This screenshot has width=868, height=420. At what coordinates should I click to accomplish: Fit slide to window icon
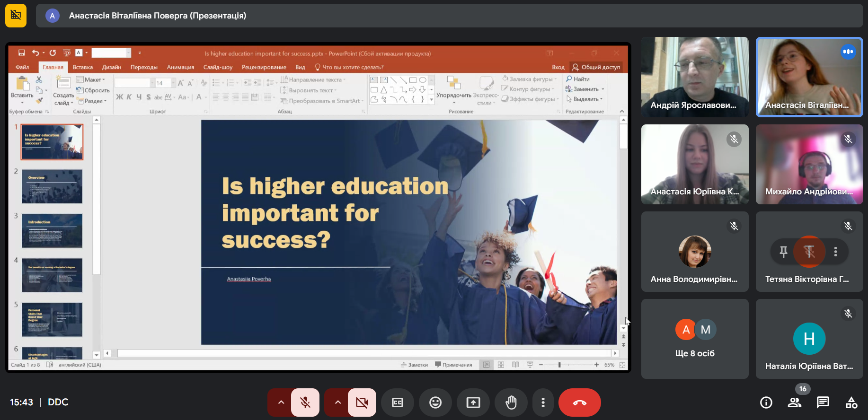622,365
